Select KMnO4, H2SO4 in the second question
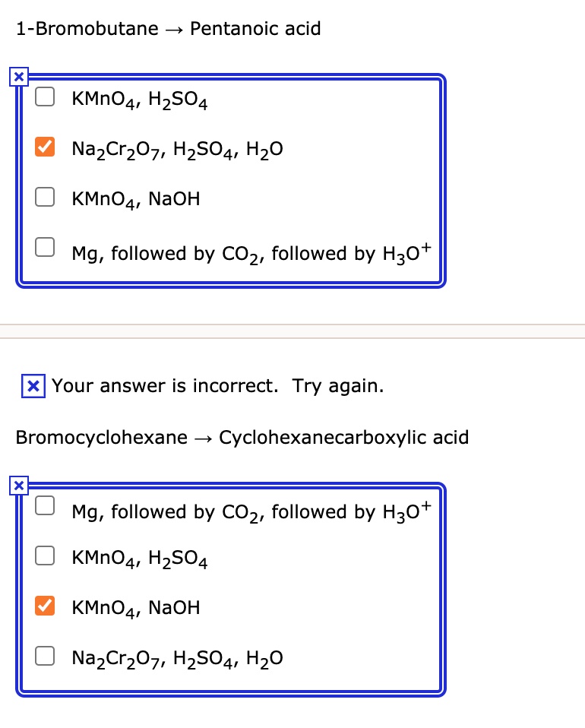Screen dimensions: 585x728 [45, 555]
